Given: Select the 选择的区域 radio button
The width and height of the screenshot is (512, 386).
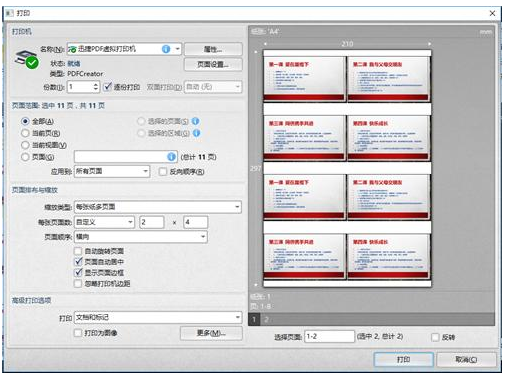Looking at the screenshot, I should [x=141, y=133].
